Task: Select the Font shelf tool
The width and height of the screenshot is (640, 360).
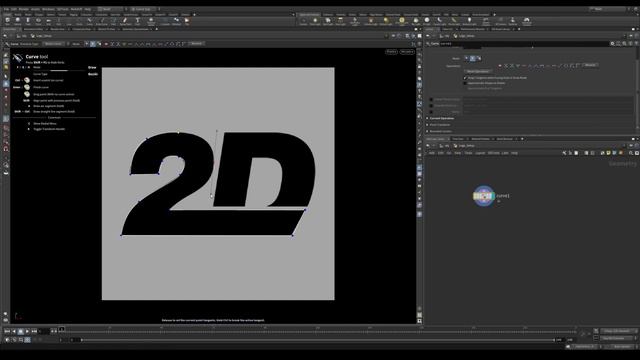Action: pyautogui.click(x=138, y=21)
